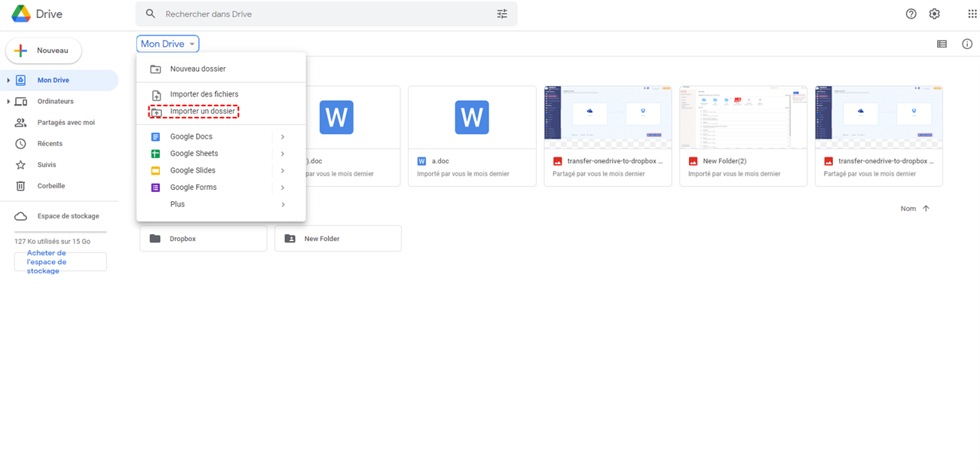
Task: Choose Nouveau dossier from the menu
Action: click(221, 69)
